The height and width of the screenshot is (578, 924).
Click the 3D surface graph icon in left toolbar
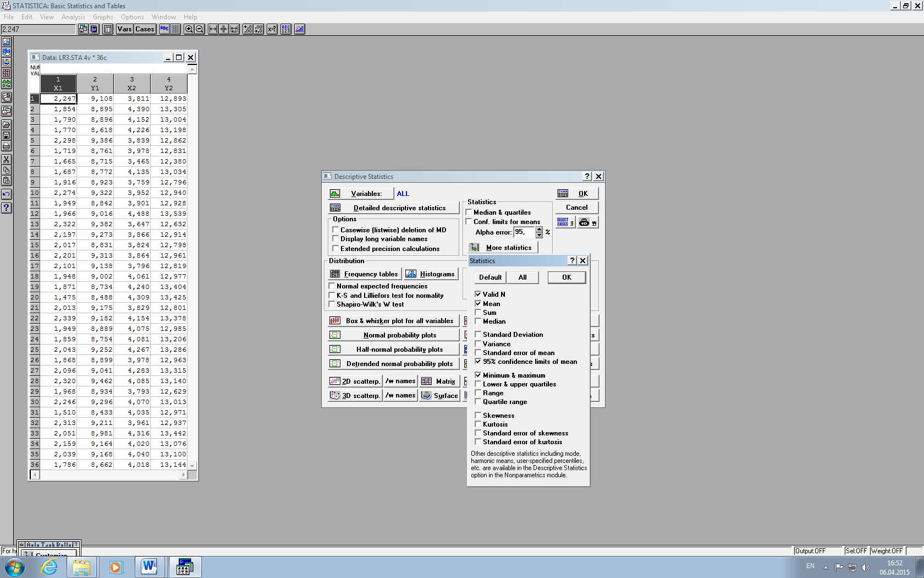[7, 63]
